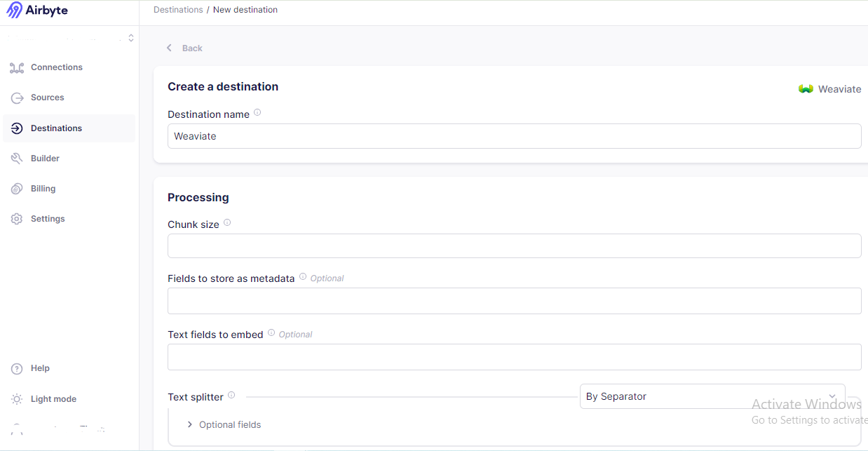The height and width of the screenshot is (451, 868).
Task: Click the Weaviate connector logo
Action: coord(806,89)
